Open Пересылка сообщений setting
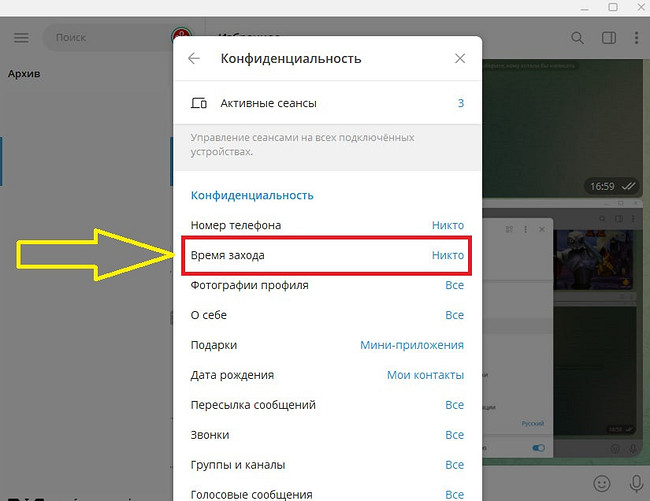 326,405
